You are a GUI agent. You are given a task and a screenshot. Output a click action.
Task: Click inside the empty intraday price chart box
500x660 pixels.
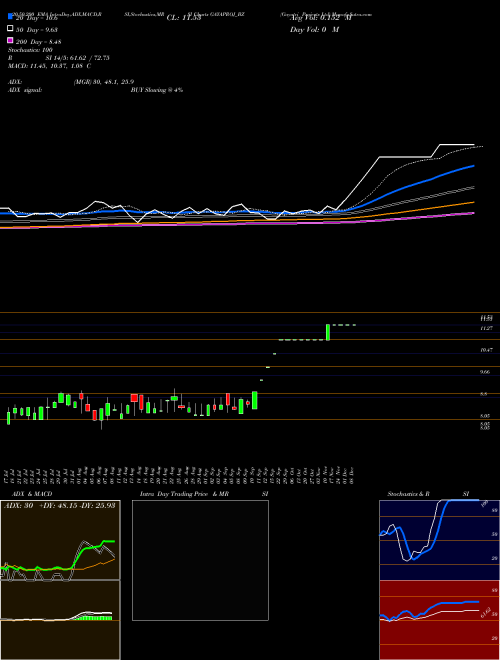click(200, 560)
